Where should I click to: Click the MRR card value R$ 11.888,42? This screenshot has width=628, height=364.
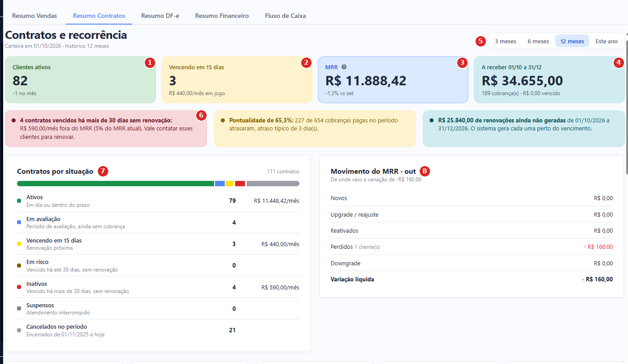click(366, 81)
